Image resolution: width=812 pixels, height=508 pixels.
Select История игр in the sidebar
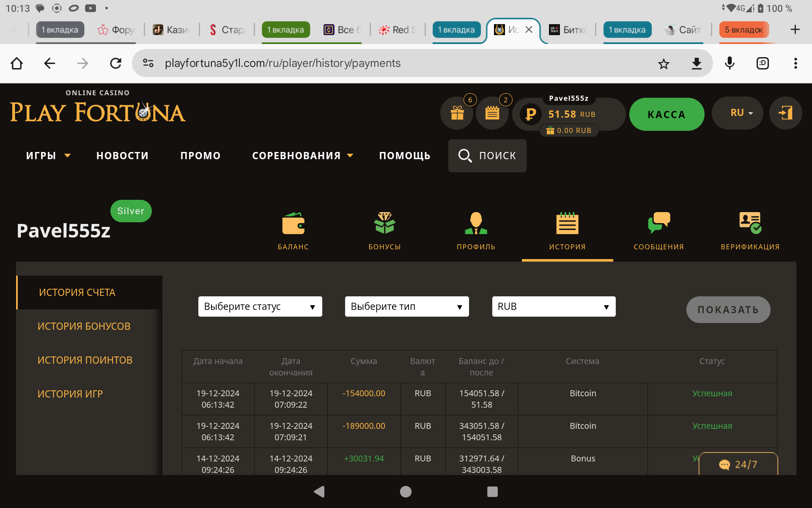coord(70,394)
